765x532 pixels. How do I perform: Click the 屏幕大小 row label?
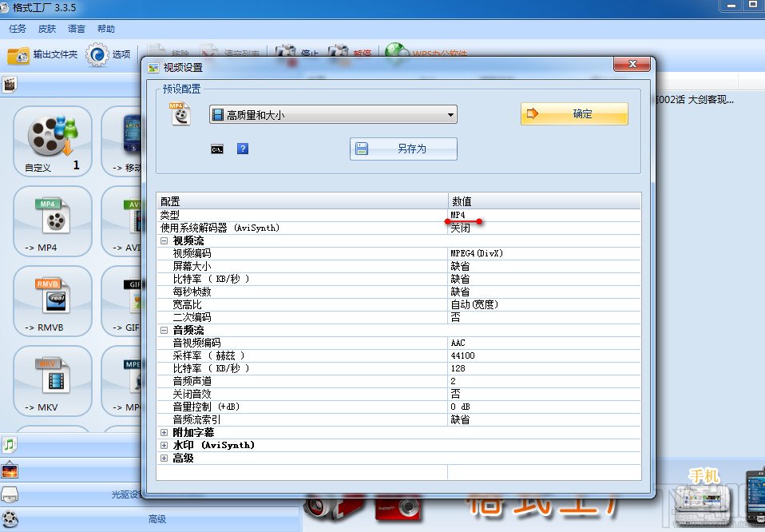(192, 266)
